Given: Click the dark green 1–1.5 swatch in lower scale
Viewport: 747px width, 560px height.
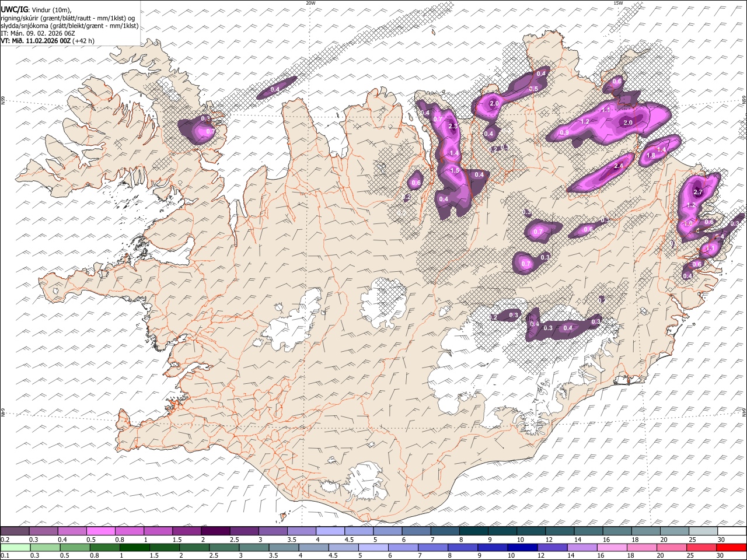Looking at the screenshot, I should pyautogui.click(x=135, y=547).
